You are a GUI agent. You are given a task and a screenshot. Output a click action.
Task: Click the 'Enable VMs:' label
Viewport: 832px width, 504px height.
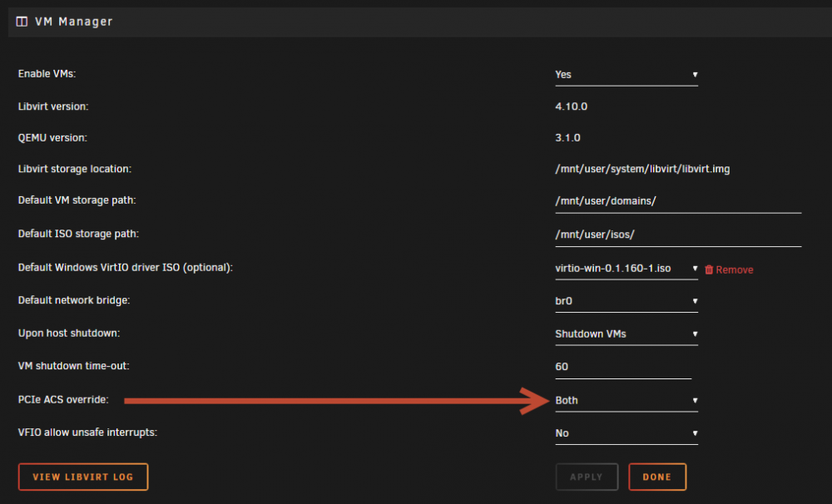point(47,74)
